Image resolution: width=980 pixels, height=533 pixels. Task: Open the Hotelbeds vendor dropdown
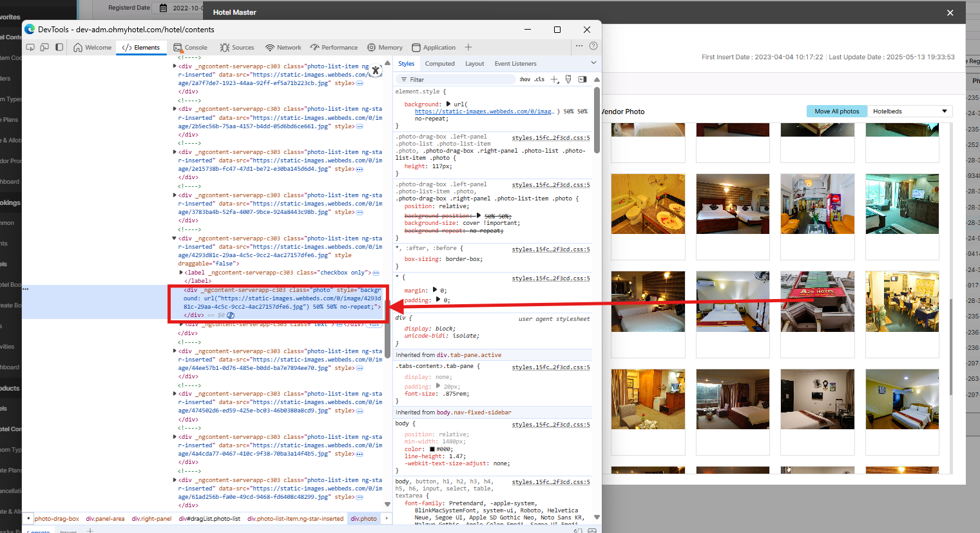pos(909,111)
